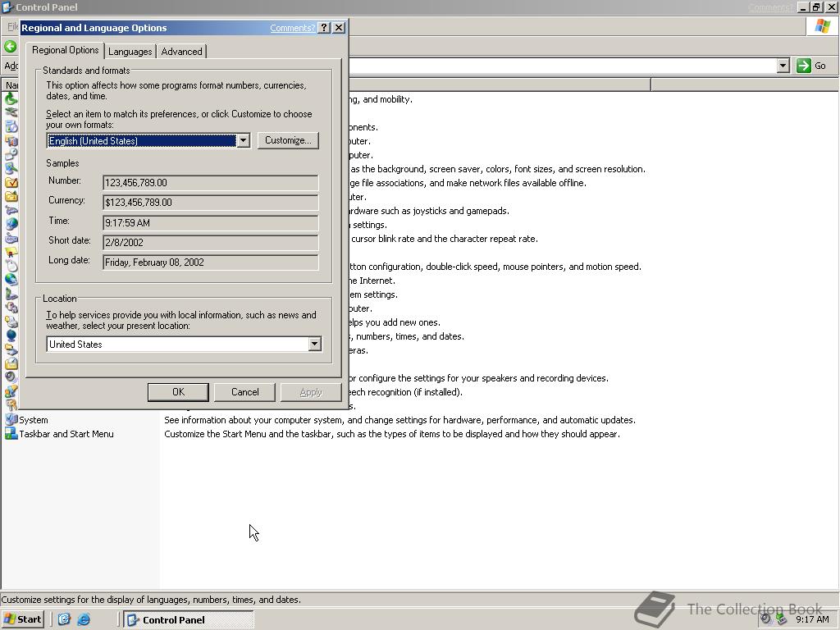Open the Scheduled Tasks folder icon
840x630 pixels.
[x=11, y=363]
